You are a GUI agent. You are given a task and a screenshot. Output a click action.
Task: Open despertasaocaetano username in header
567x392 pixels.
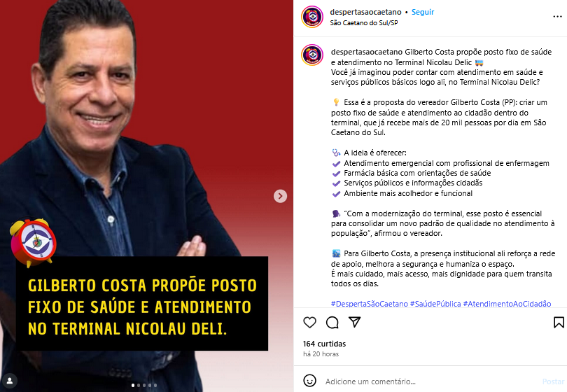click(x=365, y=12)
